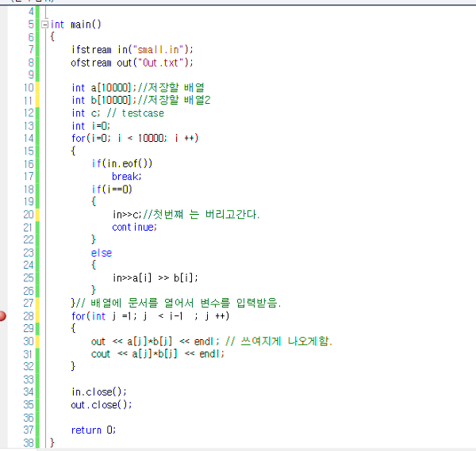Click the 'int c; // testcase' line
The width and height of the screenshot is (476, 451).
pos(117,113)
